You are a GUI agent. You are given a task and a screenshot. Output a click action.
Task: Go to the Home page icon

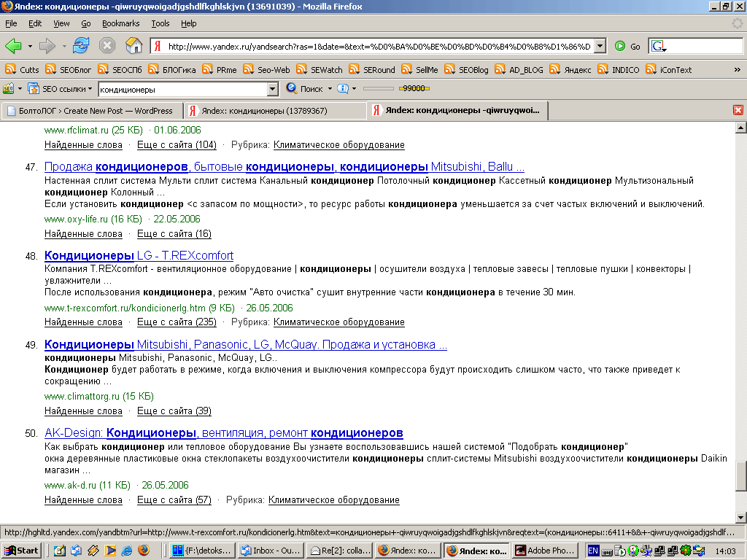134,46
